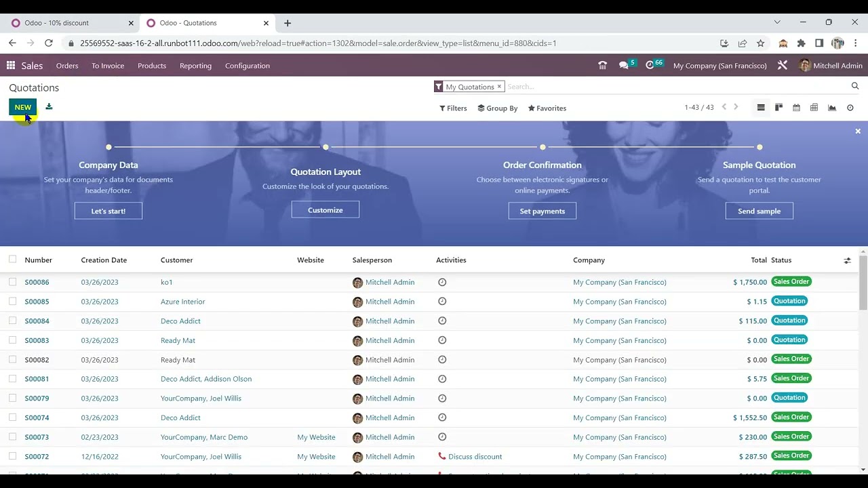868x488 pixels.
Task: Switch to graph view
Action: [832, 108]
